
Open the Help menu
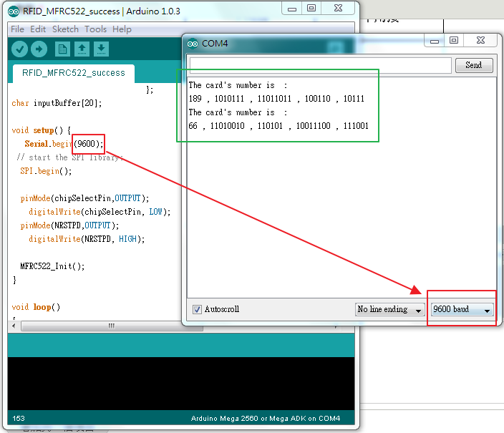pyautogui.click(x=122, y=29)
